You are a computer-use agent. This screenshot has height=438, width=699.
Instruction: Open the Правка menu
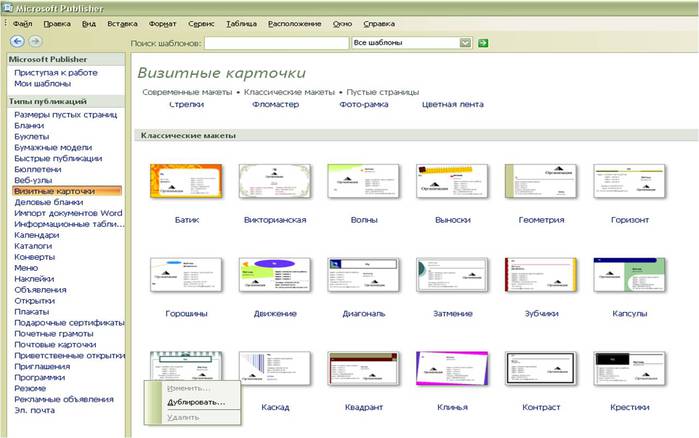(57, 24)
